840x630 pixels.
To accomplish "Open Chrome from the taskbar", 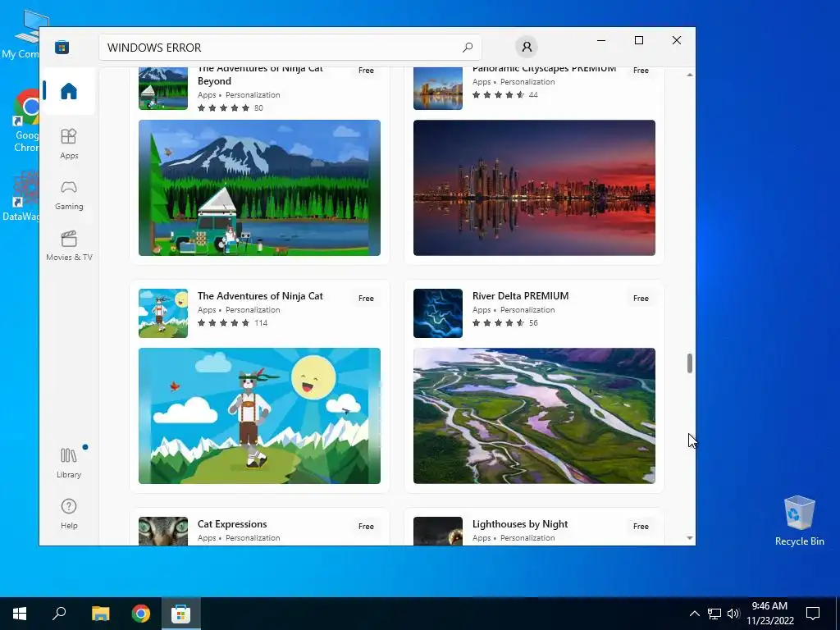I will pyautogui.click(x=141, y=614).
